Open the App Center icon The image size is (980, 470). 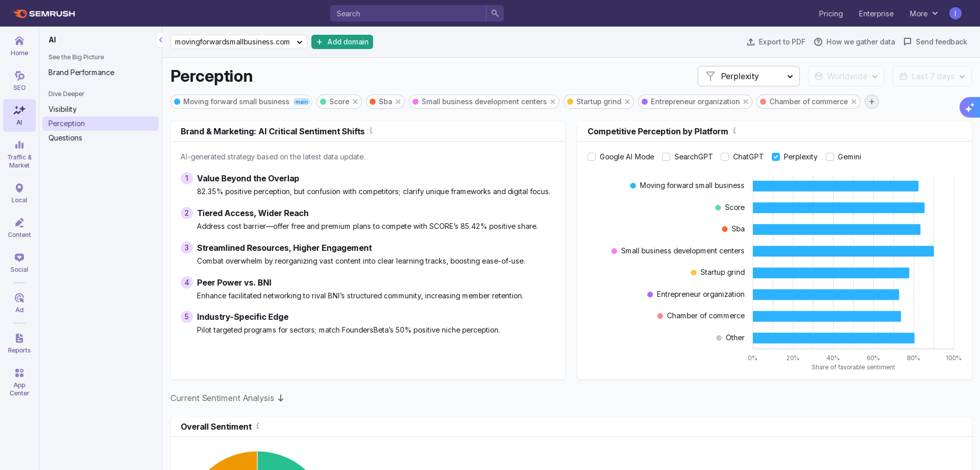coord(19,382)
